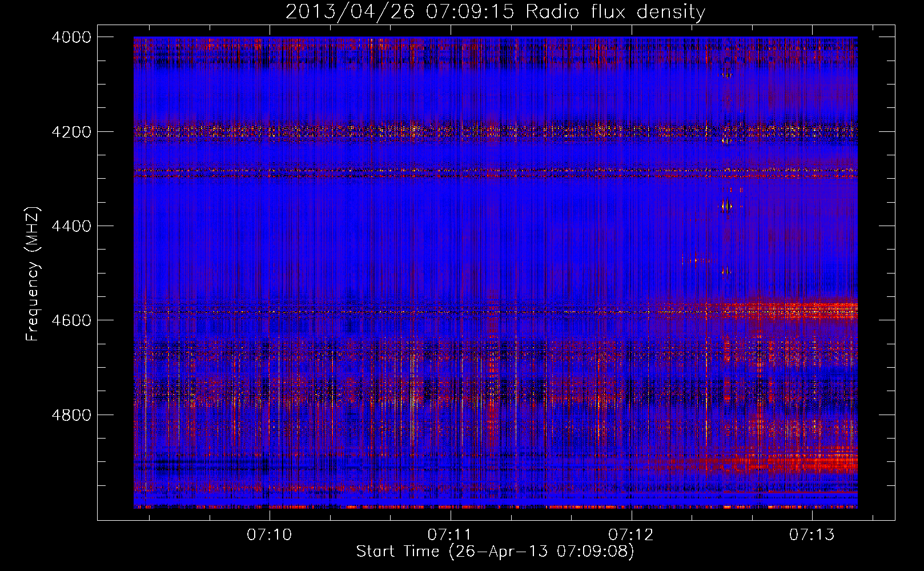Click the 4800 frequency tick label

point(71,415)
